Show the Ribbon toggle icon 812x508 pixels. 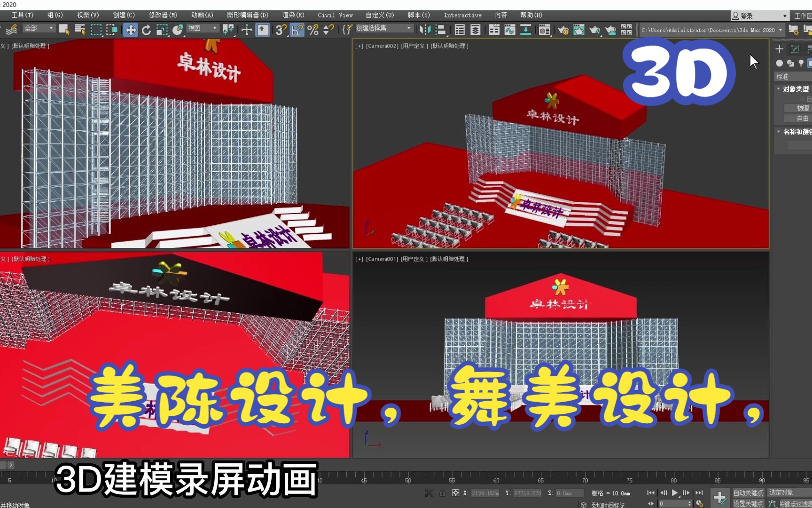click(494, 30)
